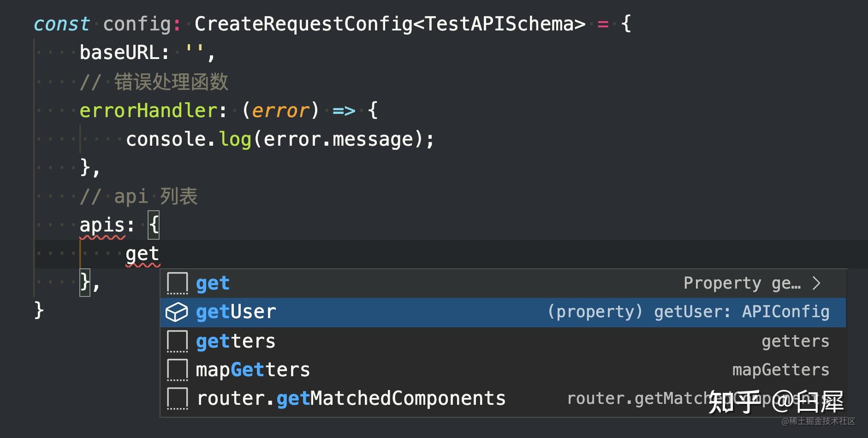868x438 pixels.
Task: Click the snippet icon next to "mapGetters"
Action: [x=177, y=370]
